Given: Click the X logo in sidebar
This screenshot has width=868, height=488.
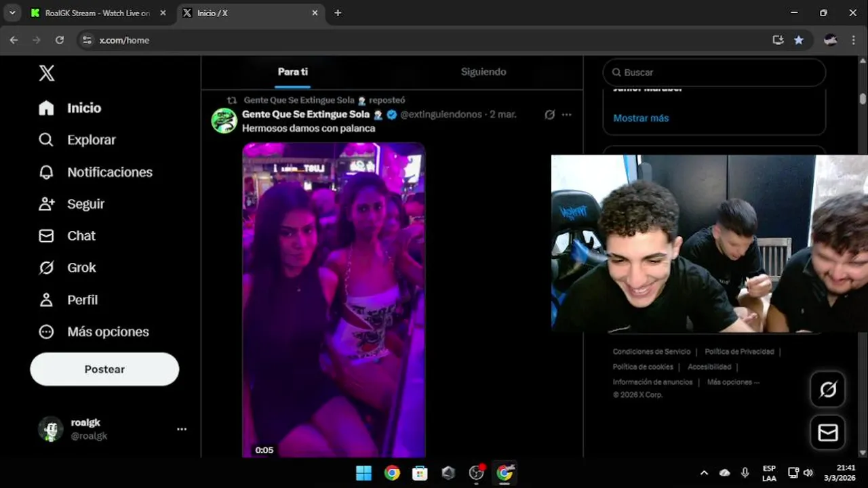Looking at the screenshot, I should tap(47, 73).
